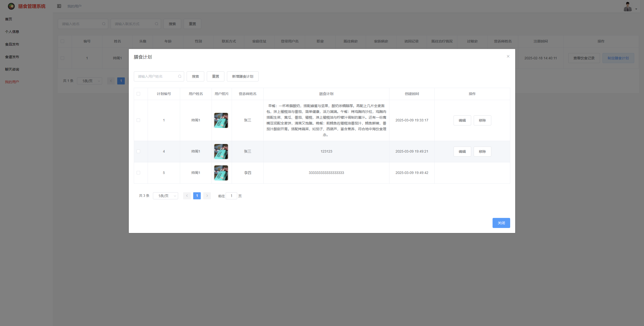Close the 膳食计划 dialog with X icon

tap(508, 56)
